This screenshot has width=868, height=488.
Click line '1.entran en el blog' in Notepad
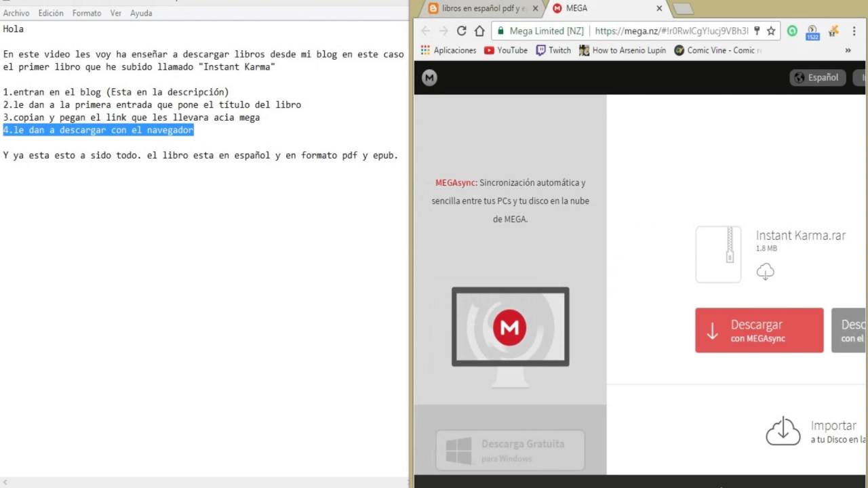tap(116, 92)
